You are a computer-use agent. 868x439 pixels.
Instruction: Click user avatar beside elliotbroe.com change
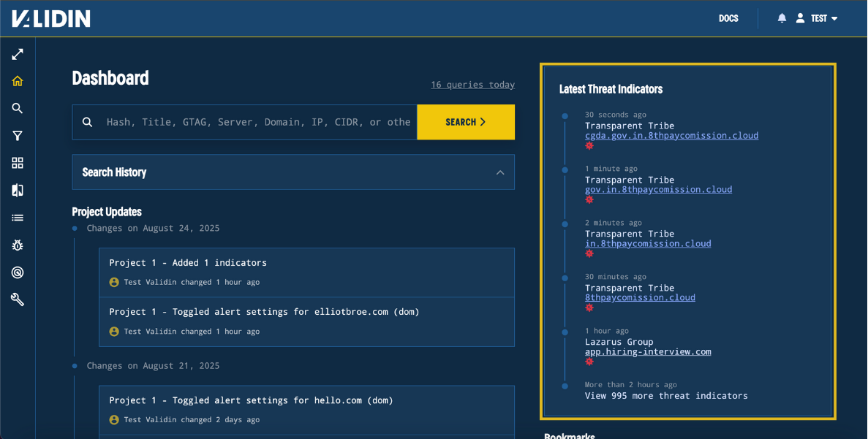tap(114, 332)
